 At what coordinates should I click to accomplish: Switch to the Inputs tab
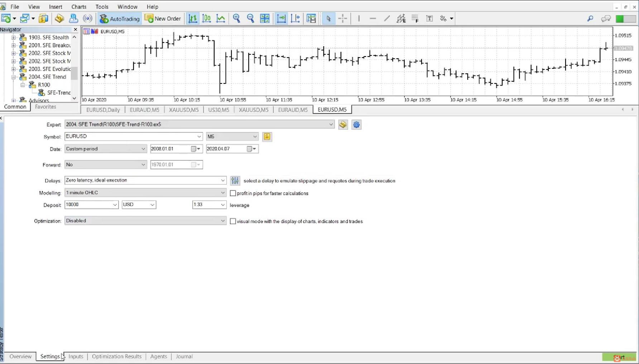[76, 356]
